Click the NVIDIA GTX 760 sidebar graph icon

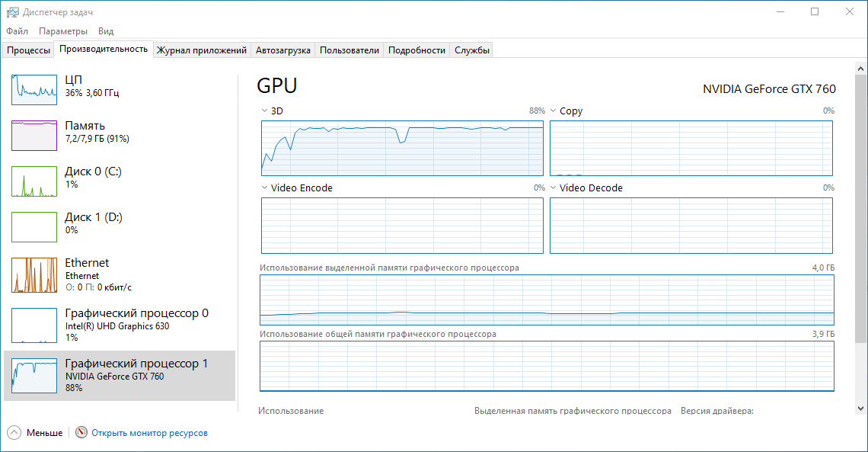(34, 376)
